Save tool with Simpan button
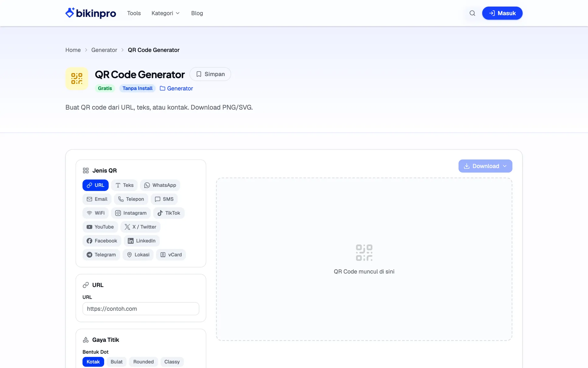Screen dimensions: 588x368 click(210, 74)
